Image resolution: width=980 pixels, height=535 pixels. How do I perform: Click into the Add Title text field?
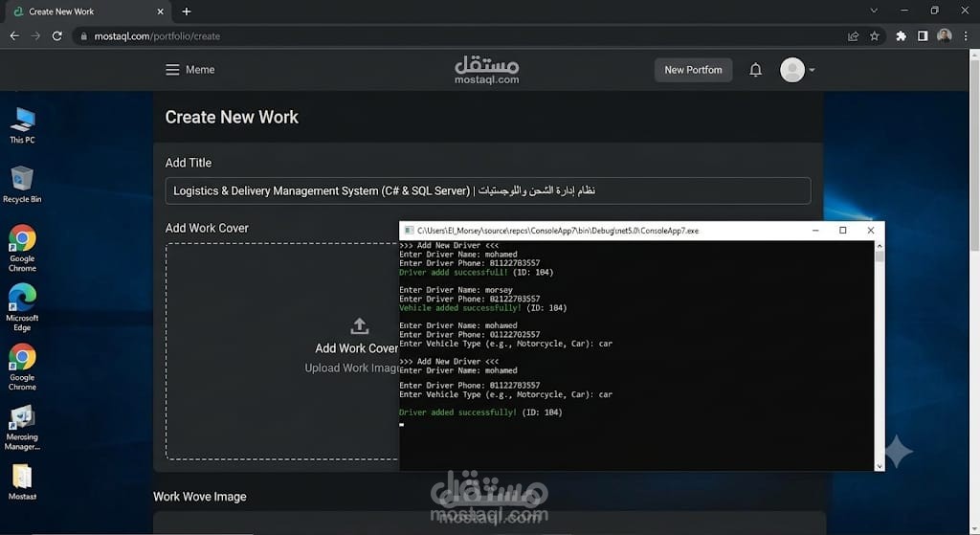tap(487, 190)
